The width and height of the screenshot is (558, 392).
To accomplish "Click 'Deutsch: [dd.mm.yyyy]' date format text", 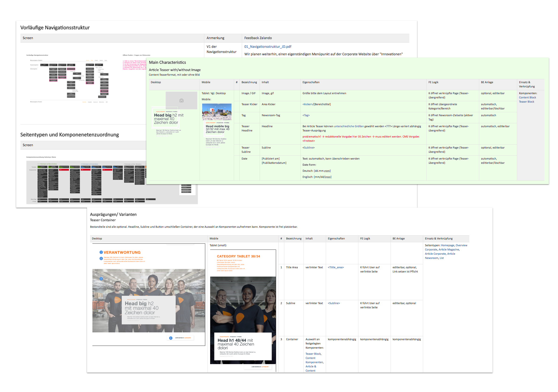I will [x=316, y=171].
